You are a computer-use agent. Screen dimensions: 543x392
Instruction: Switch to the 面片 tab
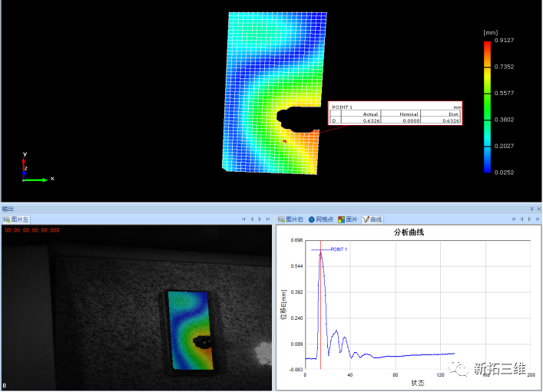click(x=348, y=219)
